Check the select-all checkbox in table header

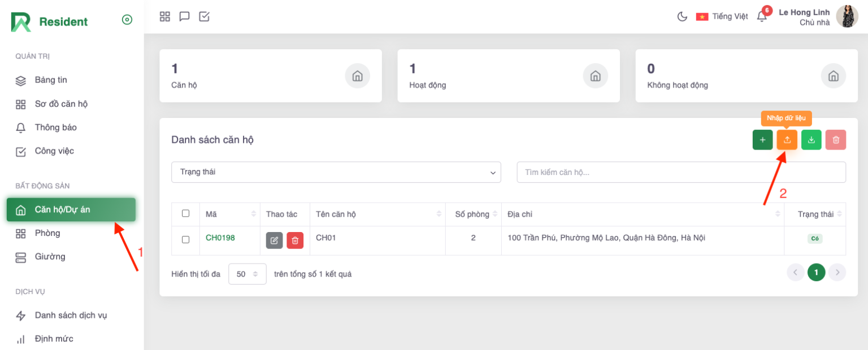click(x=185, y=213)
